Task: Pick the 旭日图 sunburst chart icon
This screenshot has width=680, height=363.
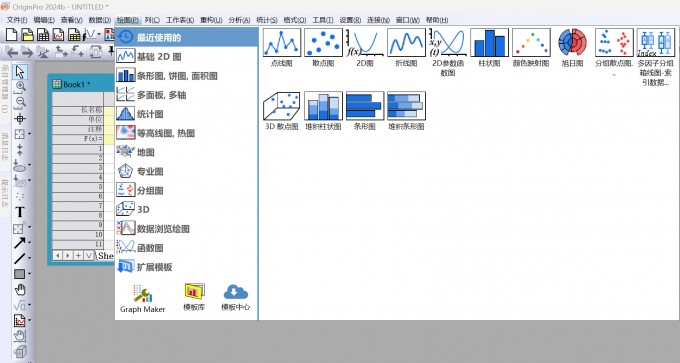Action: [x=572, y=43]
